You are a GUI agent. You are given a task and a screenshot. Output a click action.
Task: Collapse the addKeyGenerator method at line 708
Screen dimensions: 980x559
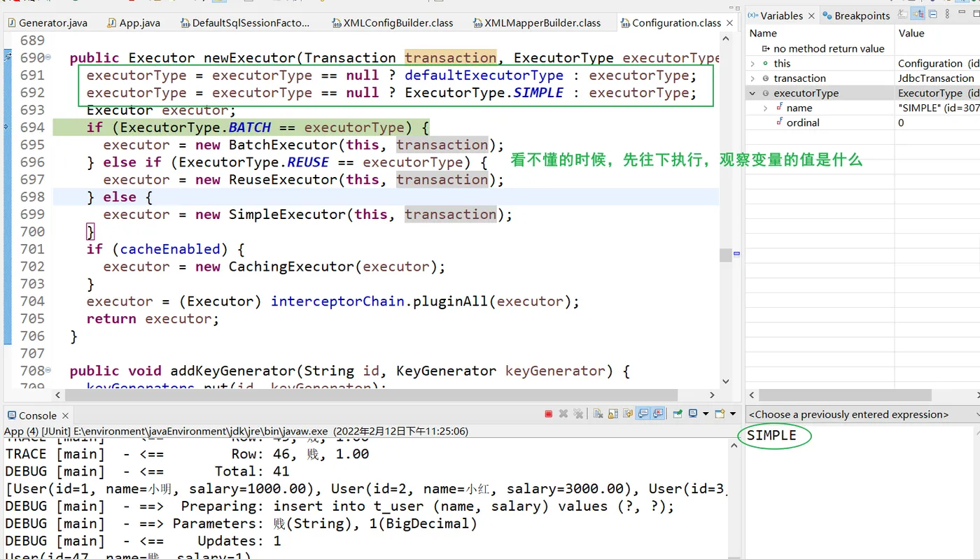click(48, 369)
